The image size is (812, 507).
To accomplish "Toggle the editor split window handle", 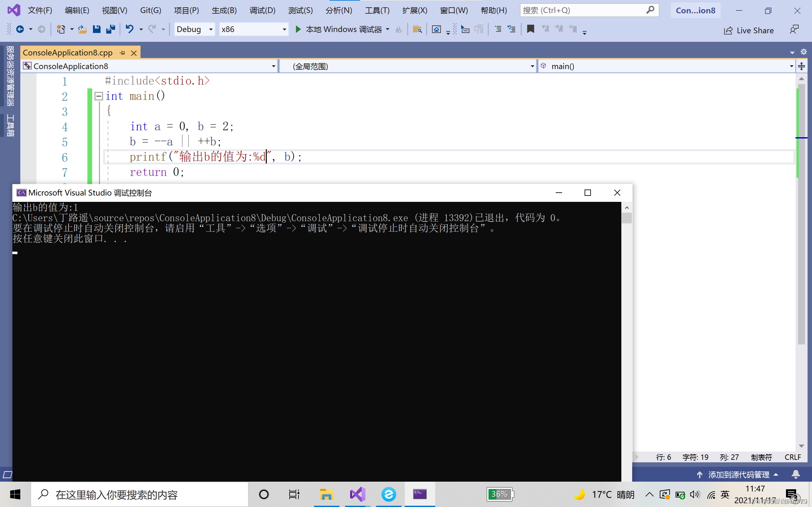I will click(802, 67).
